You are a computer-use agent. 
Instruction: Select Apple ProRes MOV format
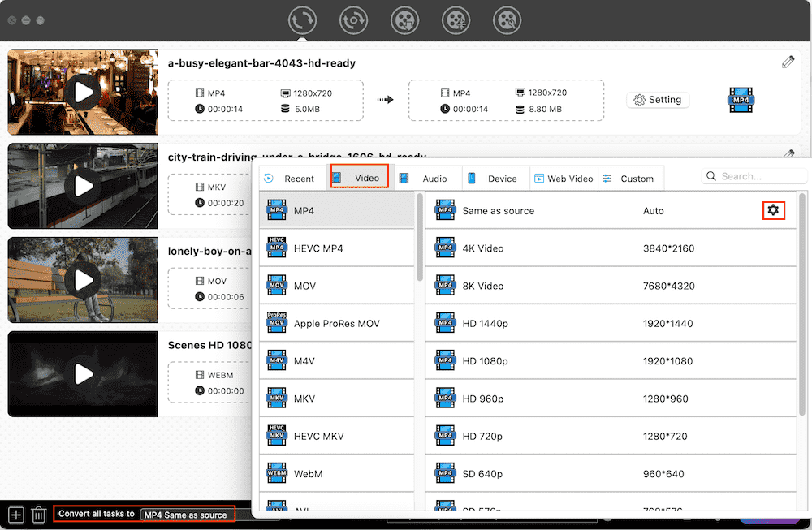(337, 324)
